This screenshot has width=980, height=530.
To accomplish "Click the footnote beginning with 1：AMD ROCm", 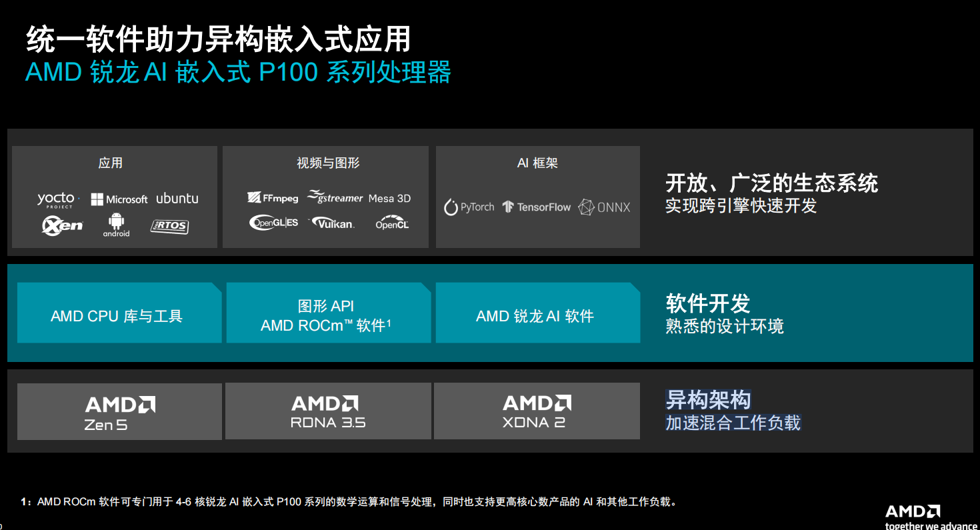I will point(349,501).
